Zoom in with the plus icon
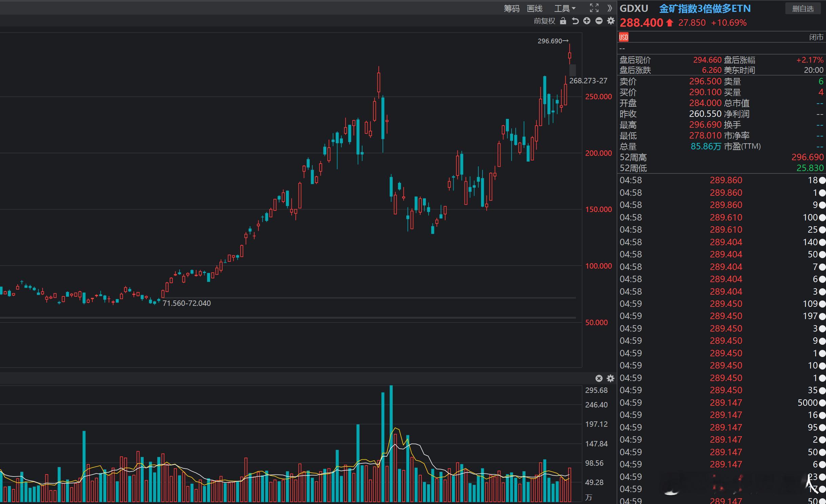This screenshot has width=826, height=504. [x=587, y=21]
